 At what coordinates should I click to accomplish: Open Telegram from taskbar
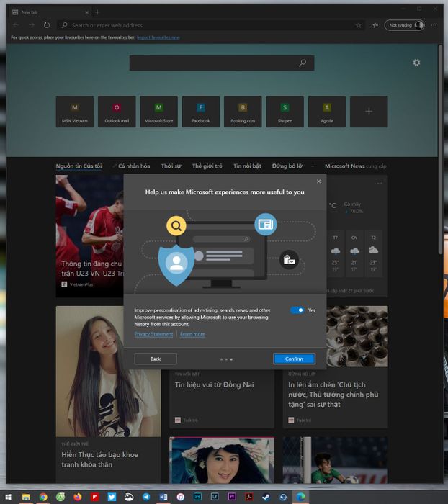[146, 497]
